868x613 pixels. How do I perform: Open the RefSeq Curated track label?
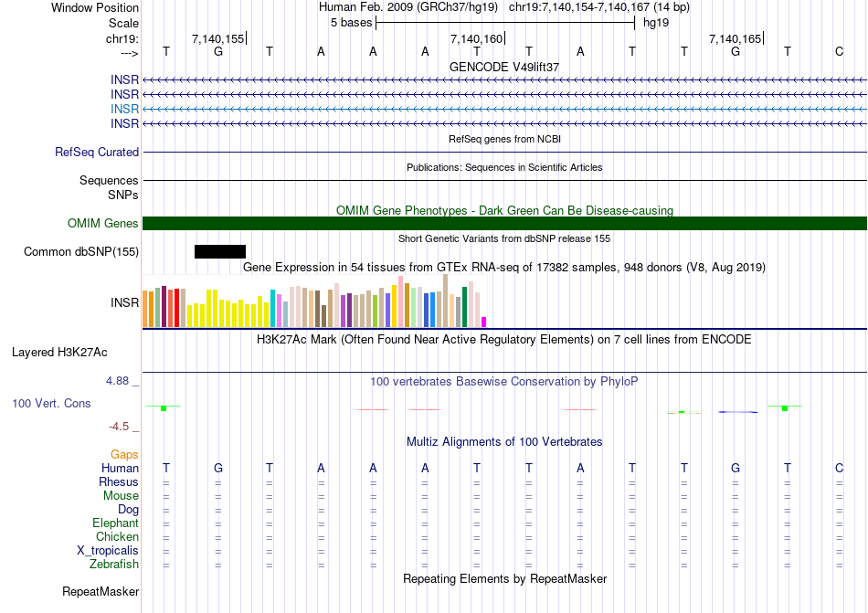(96, 153)
